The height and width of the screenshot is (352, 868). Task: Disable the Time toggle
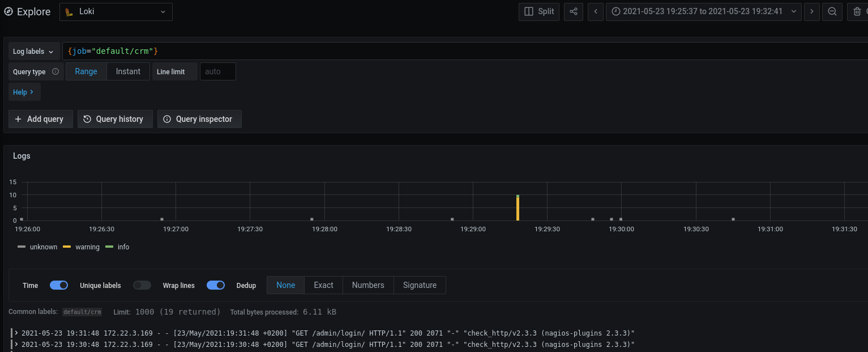click(59, 285)
